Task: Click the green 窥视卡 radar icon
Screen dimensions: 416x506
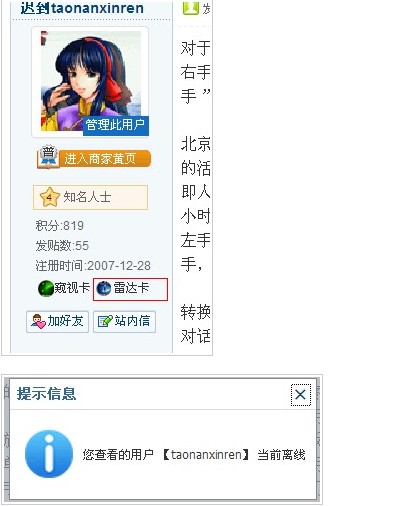Action: 46,288
